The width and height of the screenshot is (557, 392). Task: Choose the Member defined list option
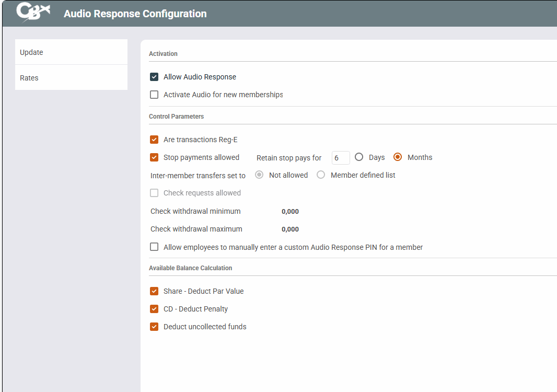coord(321,175)
